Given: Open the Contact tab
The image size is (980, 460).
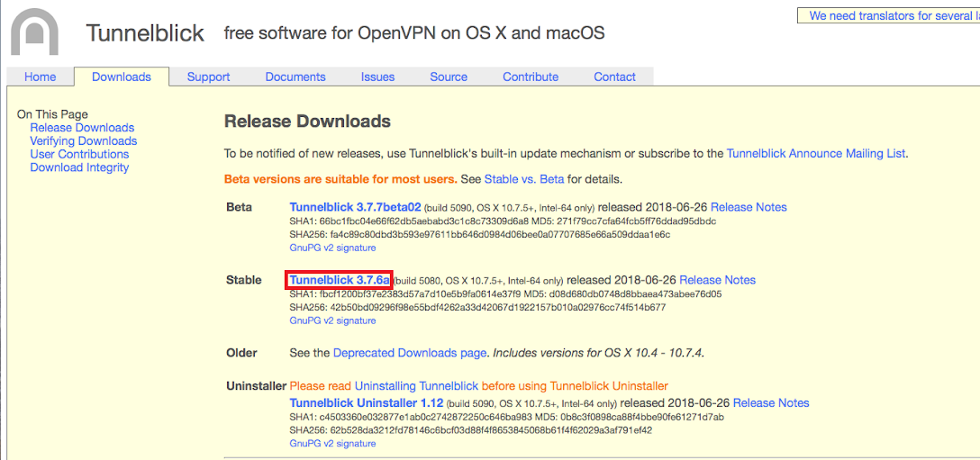Looking at the screenshot, I should 615,77.
